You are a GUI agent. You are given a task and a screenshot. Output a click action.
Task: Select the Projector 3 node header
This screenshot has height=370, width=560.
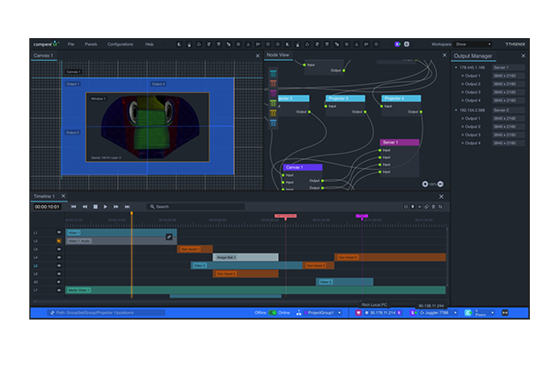[x=345, y=98]
